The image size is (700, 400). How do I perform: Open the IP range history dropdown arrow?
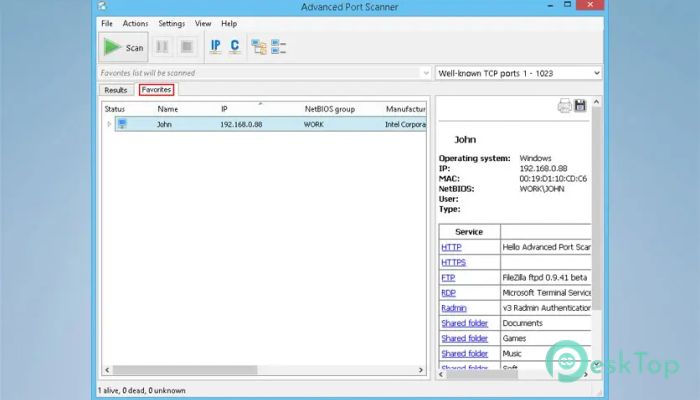(x=425, y=73)
